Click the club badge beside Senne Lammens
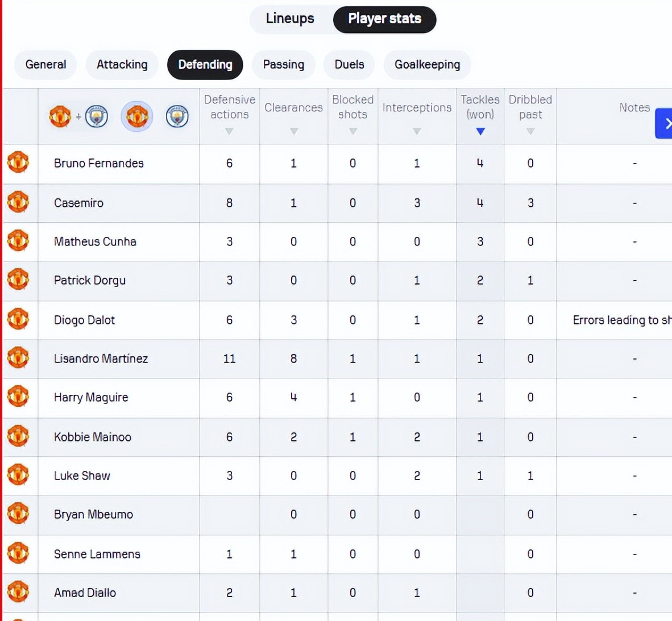 coord(18,553)
